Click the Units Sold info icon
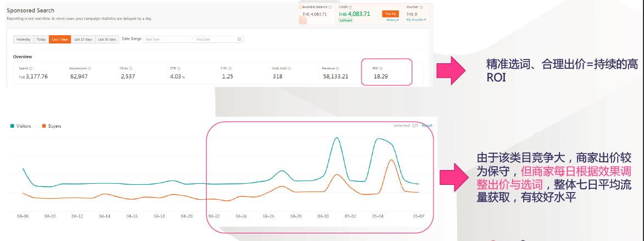The image size is (644, 241). click(289, 68)
